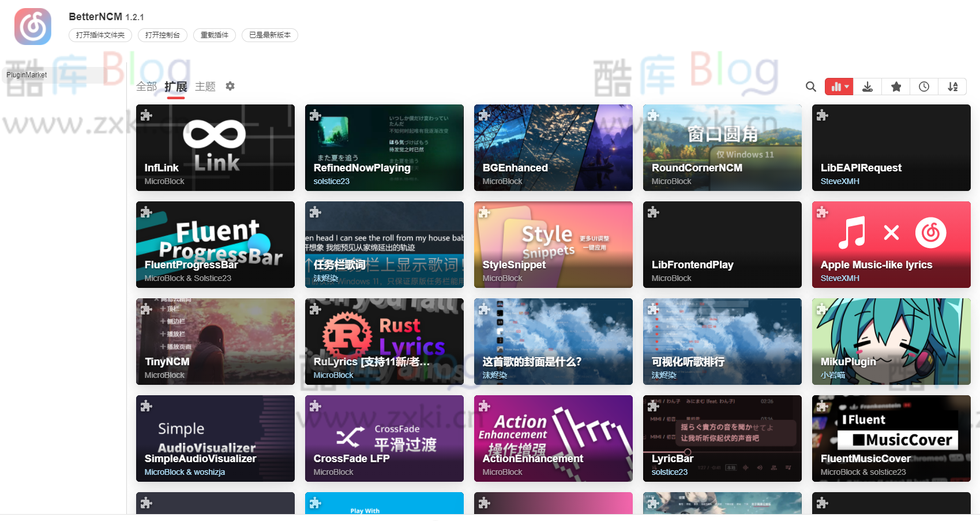This screenshot has height=521, width=980.
Task: Sort plugins by download count
Action: [867, 87]
